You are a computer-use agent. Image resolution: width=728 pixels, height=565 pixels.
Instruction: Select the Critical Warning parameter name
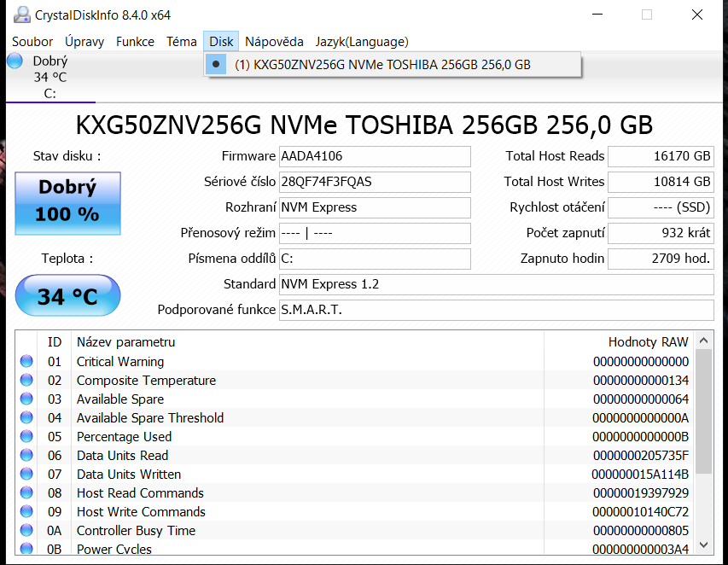click(120, 362)
